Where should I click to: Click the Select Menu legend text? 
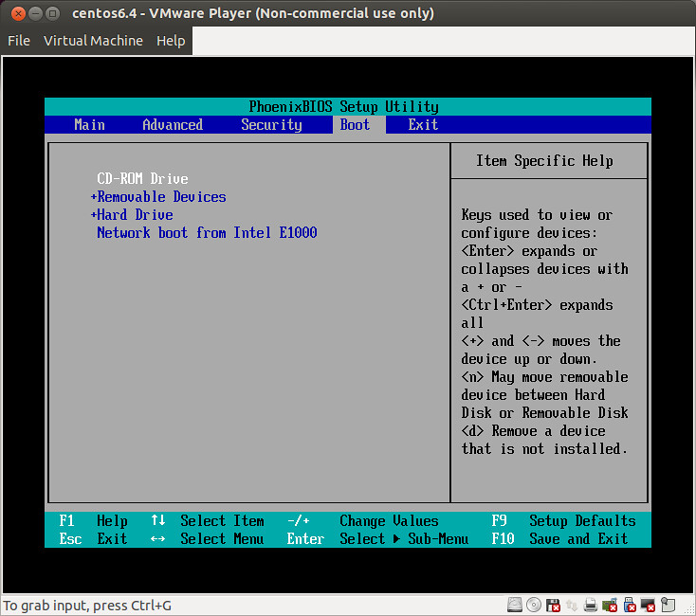[222, 539]
